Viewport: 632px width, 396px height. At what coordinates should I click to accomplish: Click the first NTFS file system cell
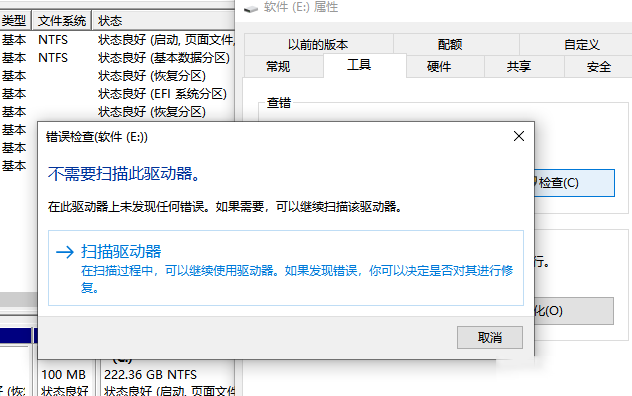[x=53, y=40]
